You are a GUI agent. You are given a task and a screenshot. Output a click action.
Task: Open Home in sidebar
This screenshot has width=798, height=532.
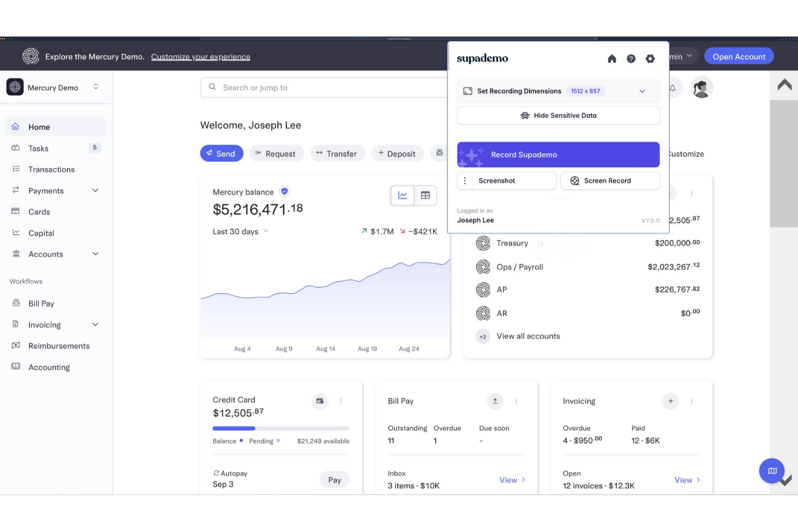55,127
